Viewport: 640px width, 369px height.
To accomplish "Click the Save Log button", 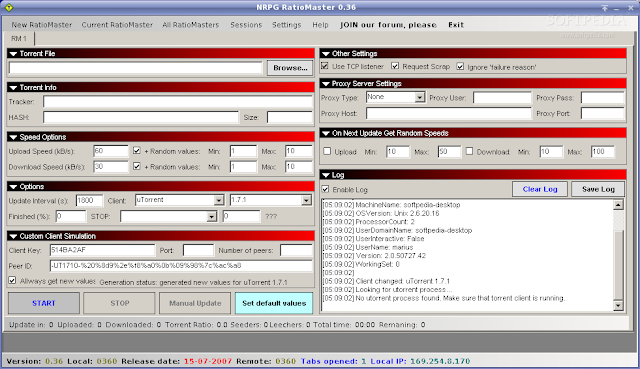I will 598,189.
